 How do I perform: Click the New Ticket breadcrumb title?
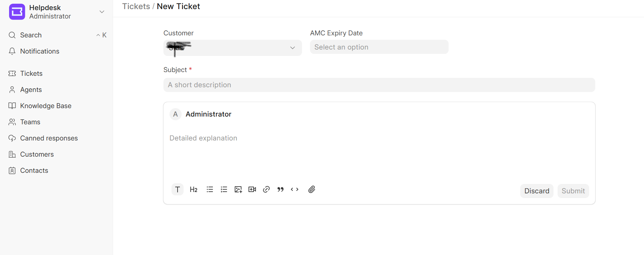click(x=178, y=6)
